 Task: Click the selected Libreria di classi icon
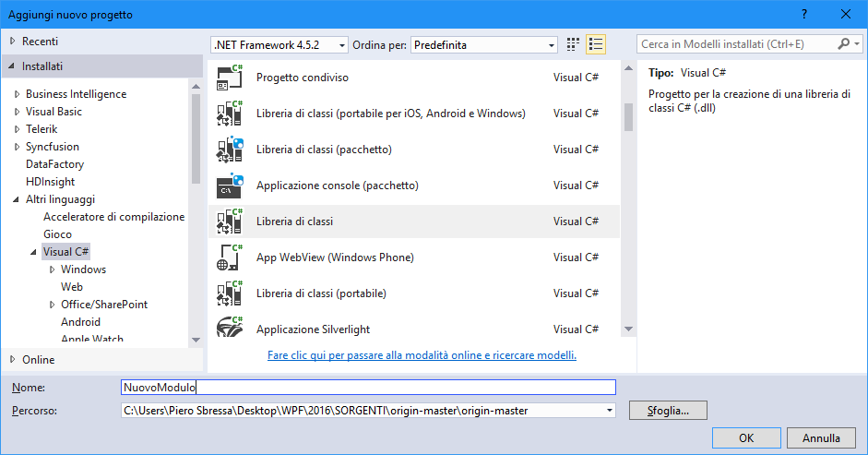pos(229,222)
